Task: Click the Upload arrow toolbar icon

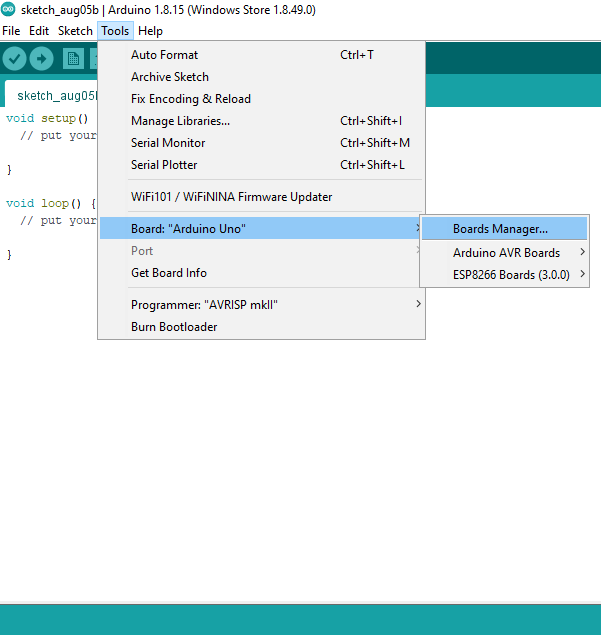Action: pyautogui.click(x=41, y=59)
